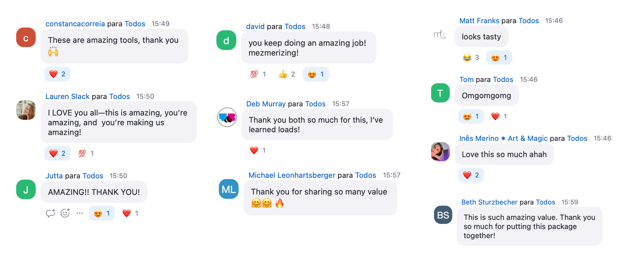
Task: Open the add reaction emoji picker under Jutta's message
Action: click(65, 213)
